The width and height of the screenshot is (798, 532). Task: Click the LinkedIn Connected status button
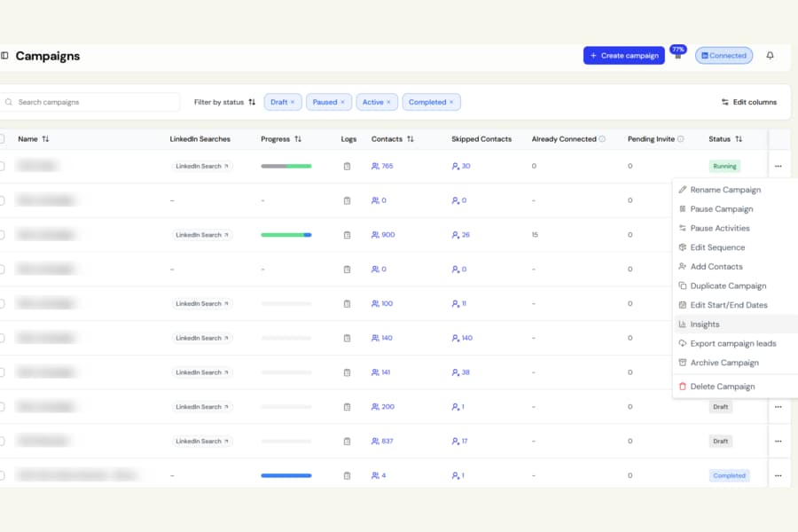tap(724, 56)
